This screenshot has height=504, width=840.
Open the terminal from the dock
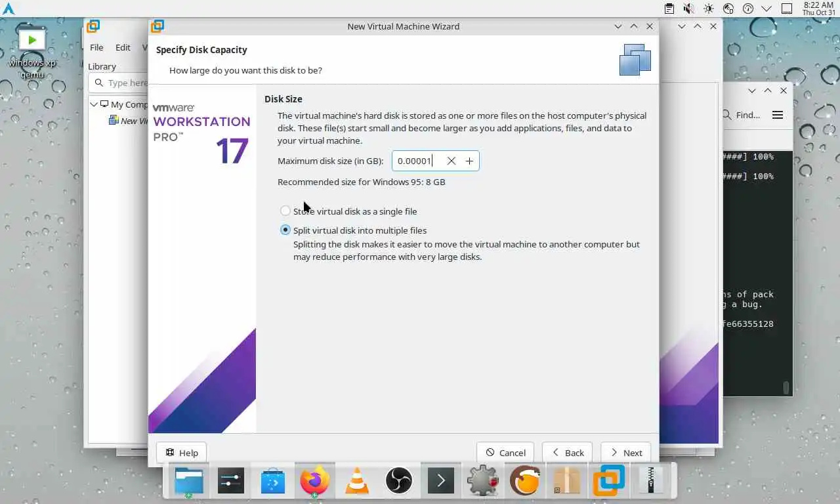[441, 481]
